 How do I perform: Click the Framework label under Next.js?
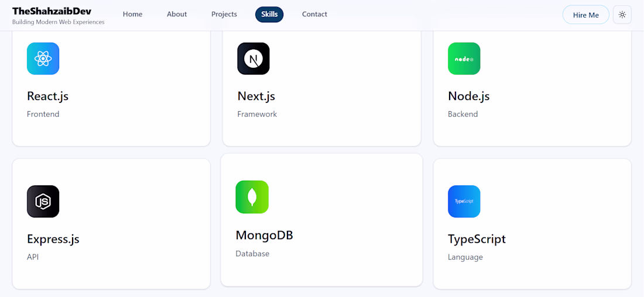(x=257, y=114)
